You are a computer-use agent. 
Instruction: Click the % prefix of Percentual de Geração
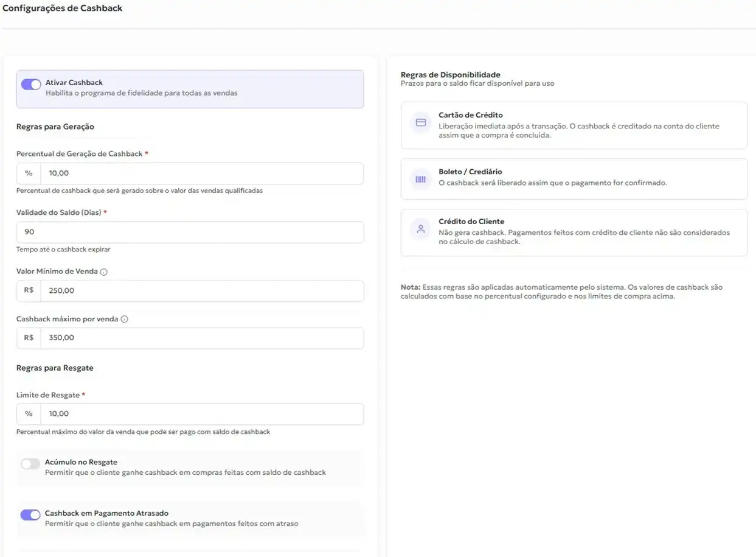point(28,173)
